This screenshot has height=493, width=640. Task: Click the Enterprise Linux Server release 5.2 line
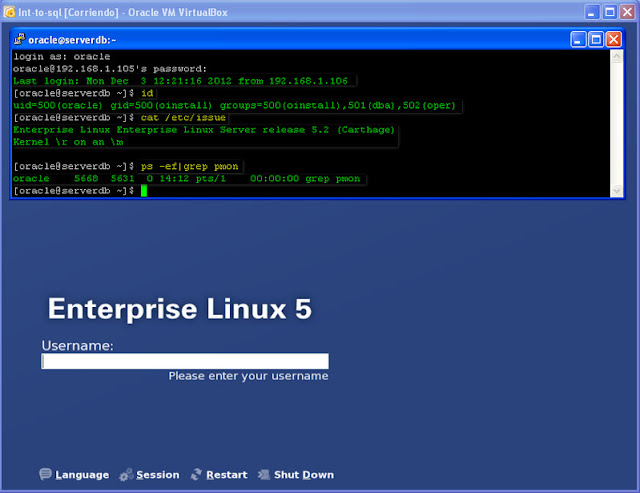click(204, 130)
